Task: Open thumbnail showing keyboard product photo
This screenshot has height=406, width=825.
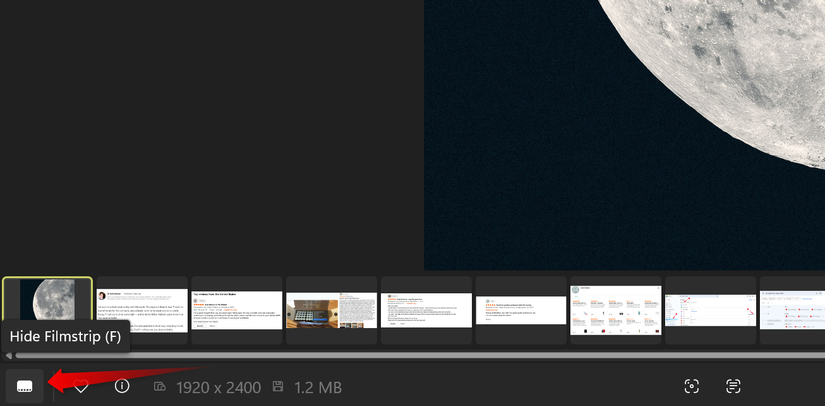Action: click(331, 310)
